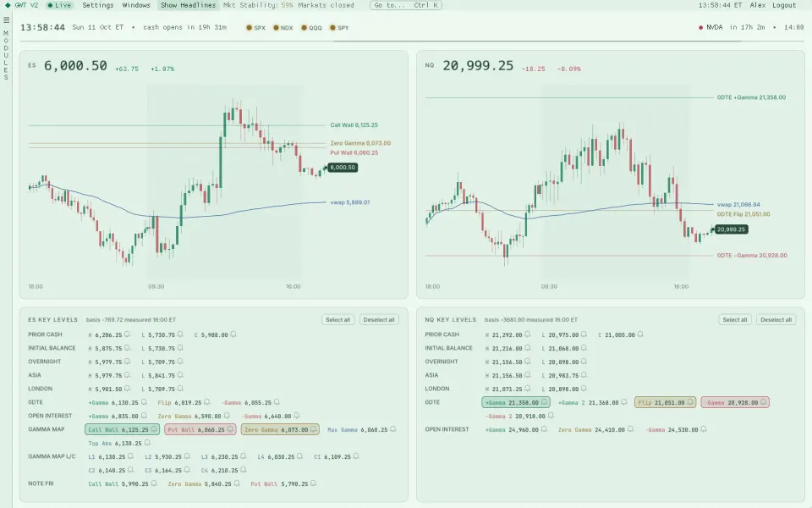Focus the Go to... Ctrl K search field
This screenshot has width=812, height=508.
pos(406,5)
